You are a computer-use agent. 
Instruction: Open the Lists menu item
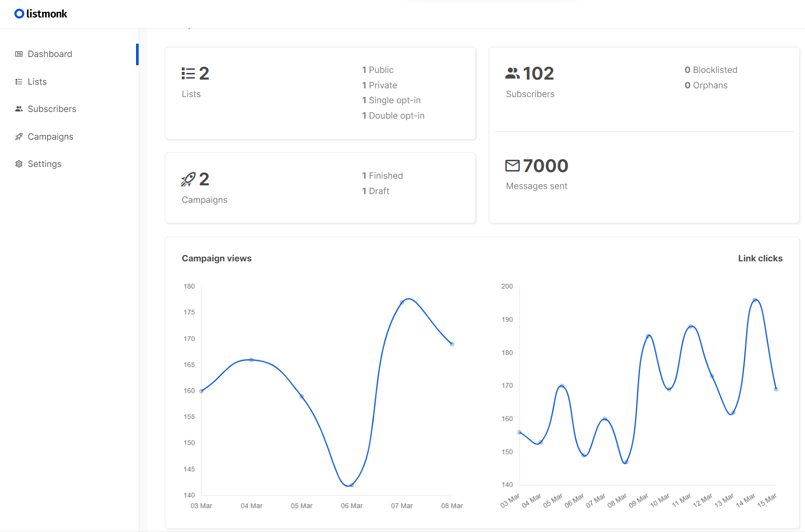point(37,82)
